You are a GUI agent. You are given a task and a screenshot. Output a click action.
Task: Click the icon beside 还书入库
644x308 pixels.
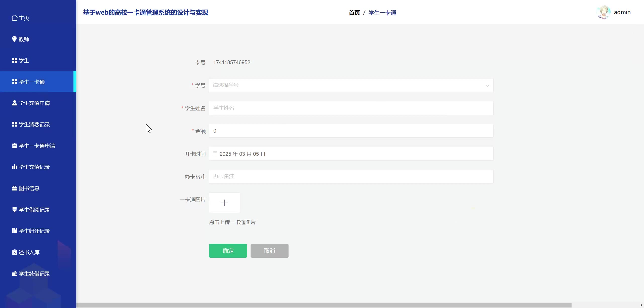(14, 252)
